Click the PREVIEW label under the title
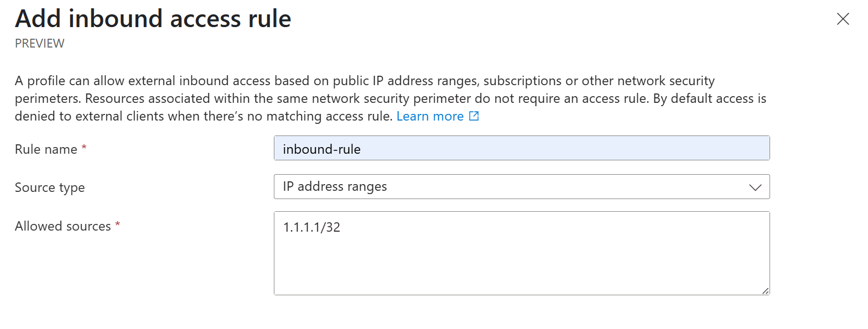Screen dimensions: 868x329 39,44
